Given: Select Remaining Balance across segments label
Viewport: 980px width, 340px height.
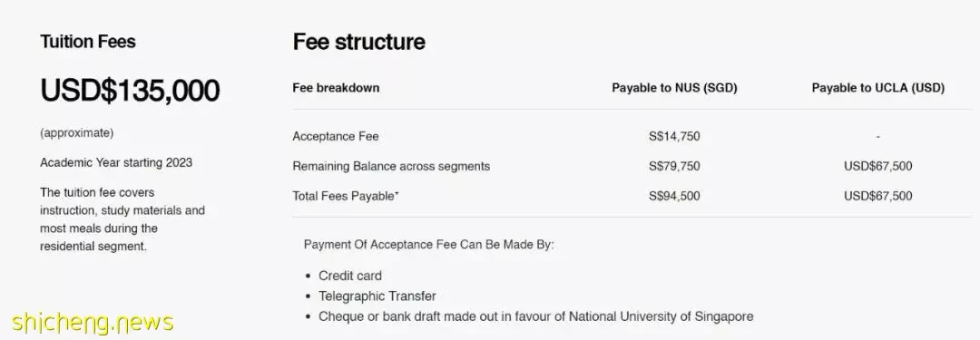Looking at the screenshot, I should click(391, 166).
